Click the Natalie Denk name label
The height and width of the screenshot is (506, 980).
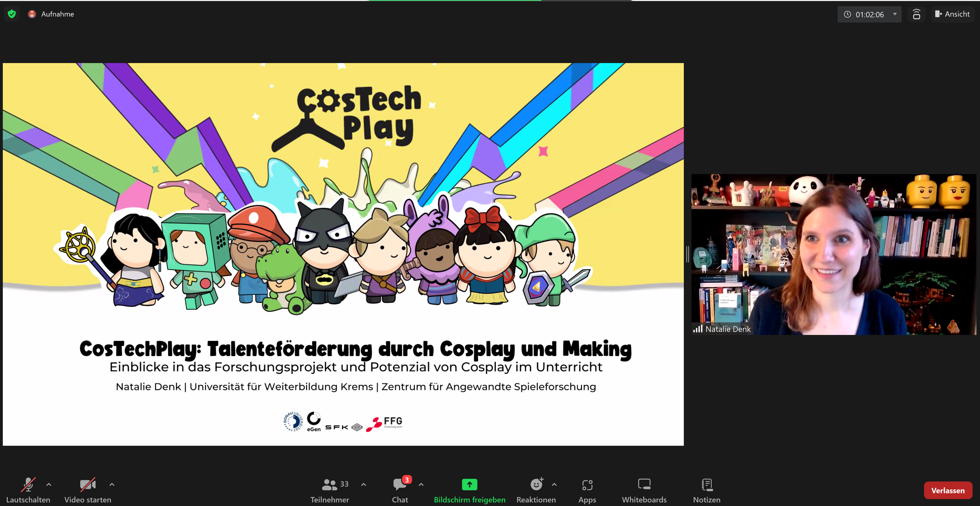pyautogui.click(x=728, y=329)
